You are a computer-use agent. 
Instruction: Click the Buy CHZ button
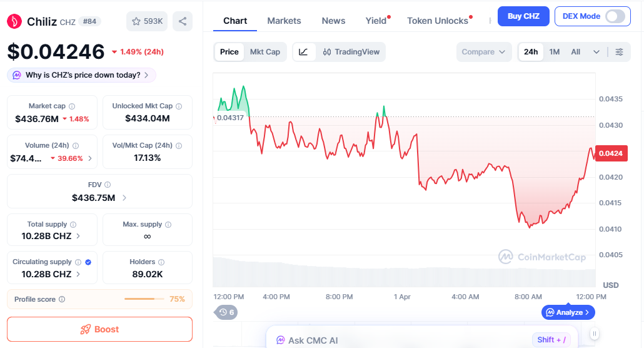(x=523, y=16)
